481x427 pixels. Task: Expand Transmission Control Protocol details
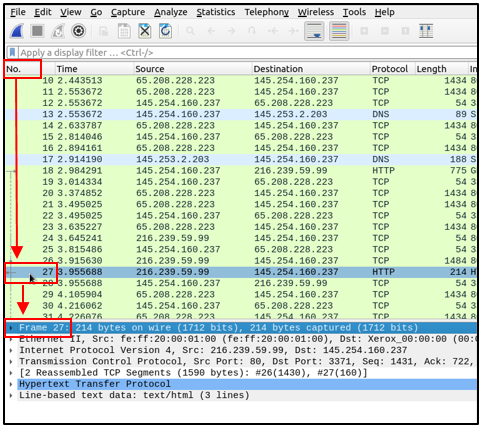click(11, 362)
